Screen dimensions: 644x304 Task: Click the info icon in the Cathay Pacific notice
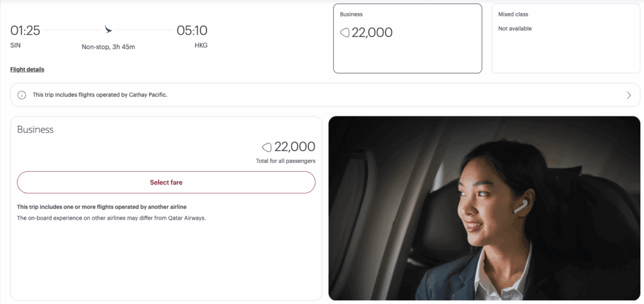coord(21,95)
